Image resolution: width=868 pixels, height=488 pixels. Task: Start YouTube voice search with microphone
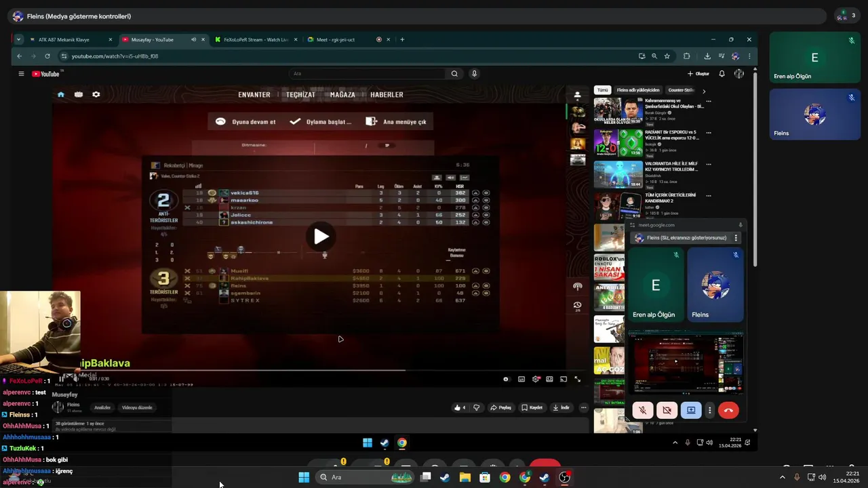474,74
